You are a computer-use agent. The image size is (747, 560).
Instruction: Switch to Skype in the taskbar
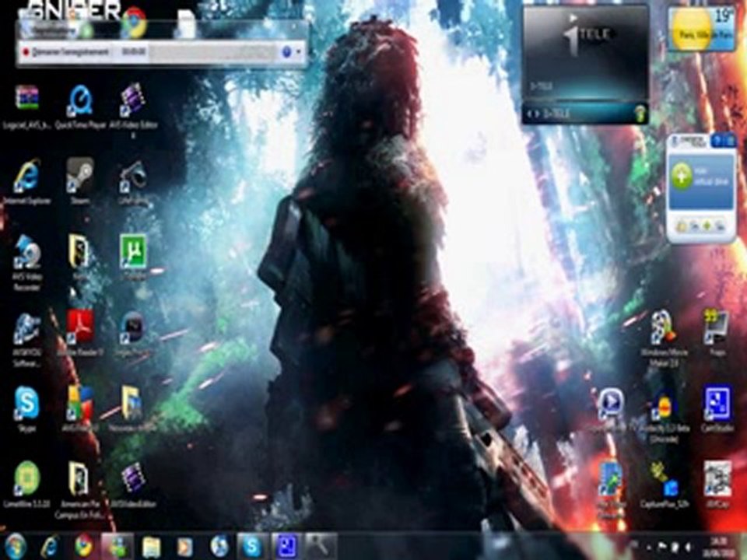(x=252, y=546)
